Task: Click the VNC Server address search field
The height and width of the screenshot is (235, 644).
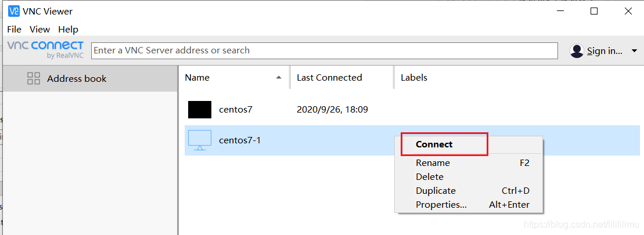Action: [x=324, y=50]
